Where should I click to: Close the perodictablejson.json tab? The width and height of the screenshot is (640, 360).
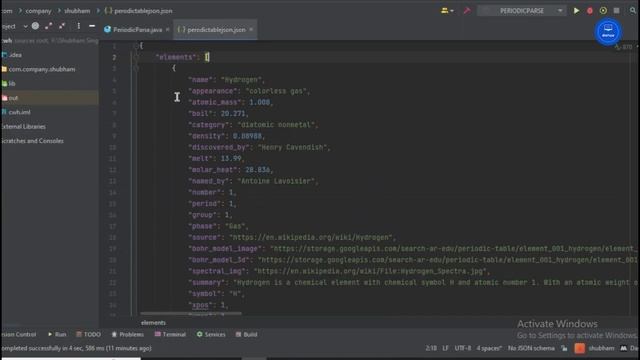point(251,29)
